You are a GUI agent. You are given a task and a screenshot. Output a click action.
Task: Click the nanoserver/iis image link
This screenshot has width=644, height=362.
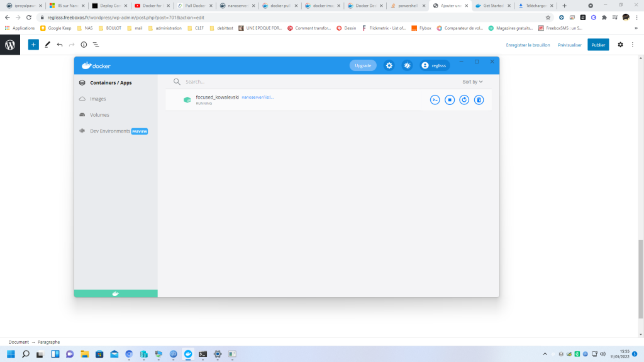pyautogui.click(x=258, y=97)
